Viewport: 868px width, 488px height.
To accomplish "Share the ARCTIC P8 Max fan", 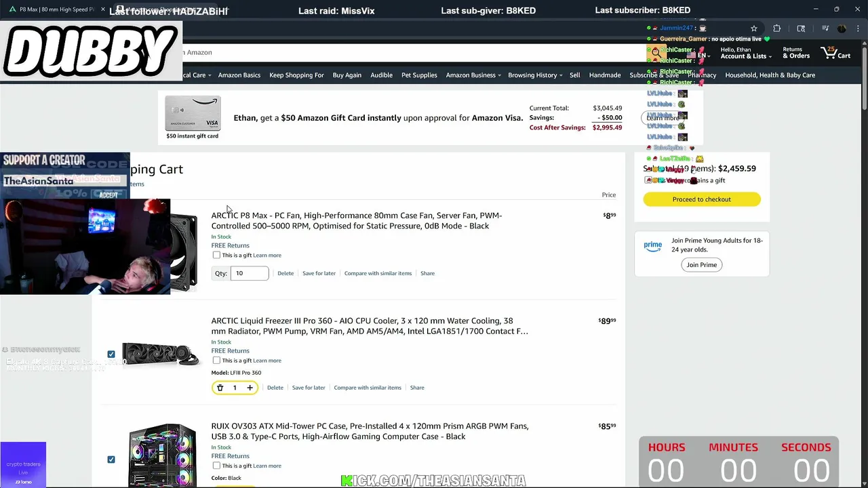I will tap(427, 273).
